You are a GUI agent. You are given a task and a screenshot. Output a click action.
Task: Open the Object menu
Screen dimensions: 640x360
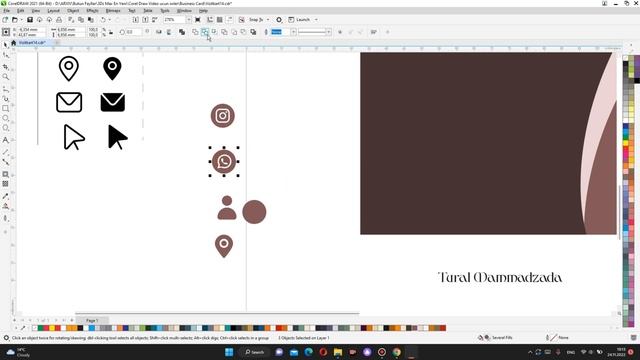(x=73, y=11)
